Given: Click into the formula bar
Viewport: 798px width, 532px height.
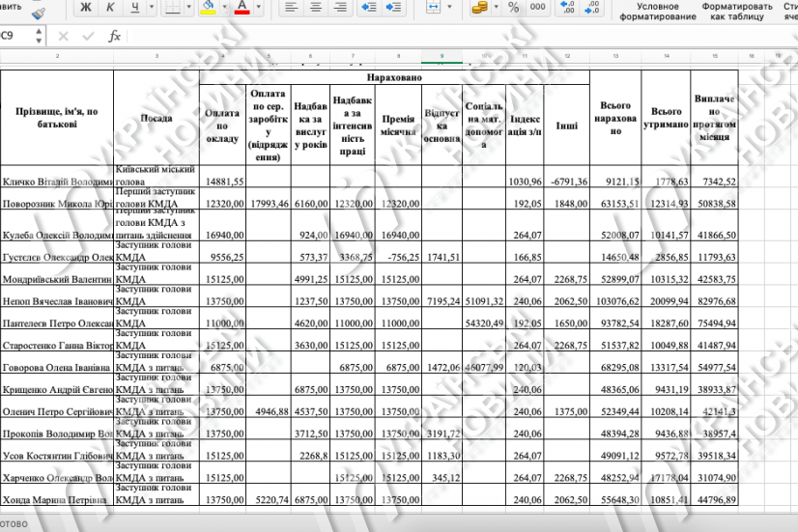Looking at the screenshot, I should coord(462,36).
